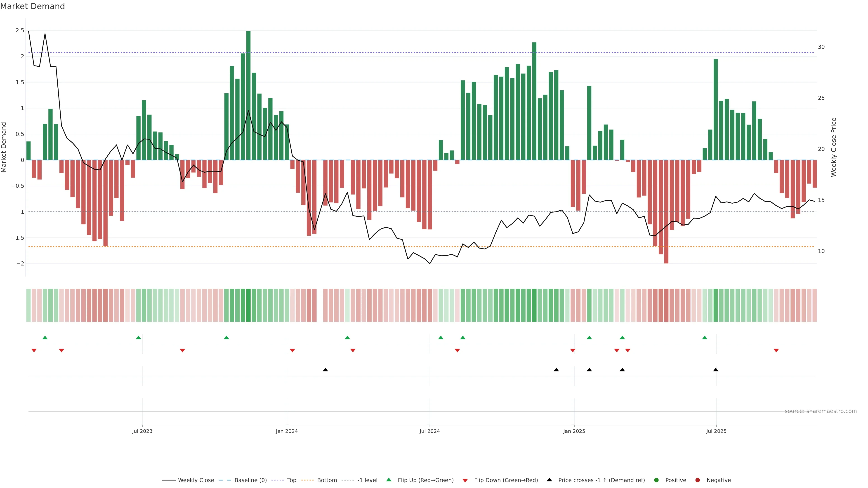Click the green Flip Up legend triangle

[x=389, y=480]
